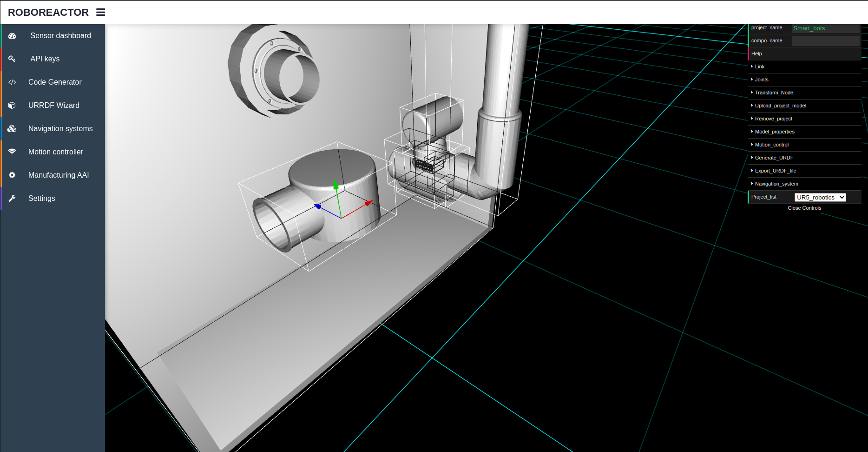Click the empty compo_name input field
Image resolution: width=868 pixels, height=452 pixels.
(825, 41)
